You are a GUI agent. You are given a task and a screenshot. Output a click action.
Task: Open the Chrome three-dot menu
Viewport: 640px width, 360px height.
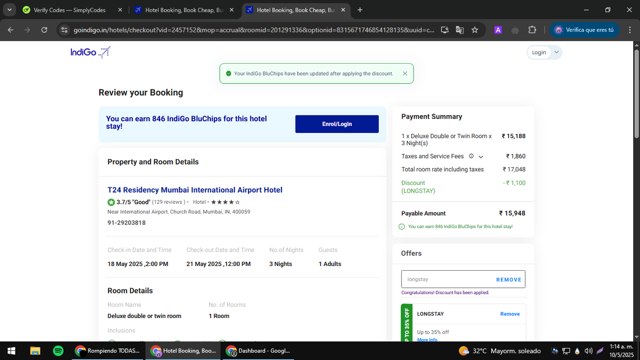point(629,30)
